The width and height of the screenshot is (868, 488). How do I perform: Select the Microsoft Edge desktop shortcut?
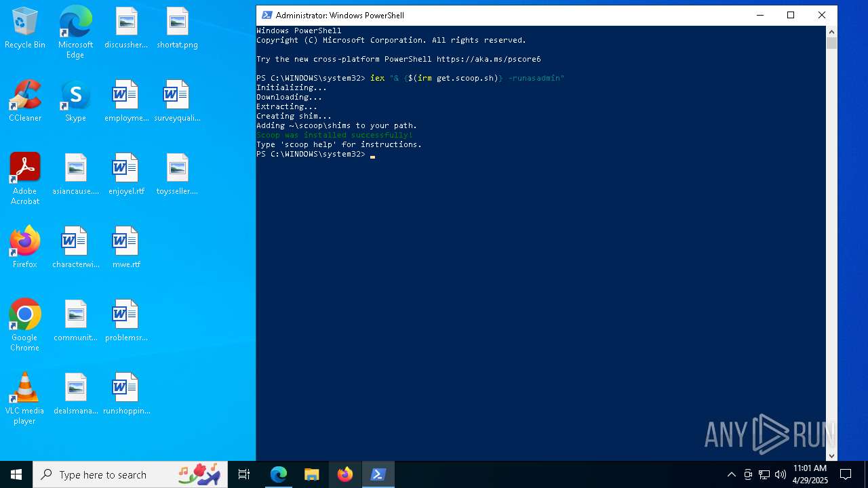click(x=75, y=33)
